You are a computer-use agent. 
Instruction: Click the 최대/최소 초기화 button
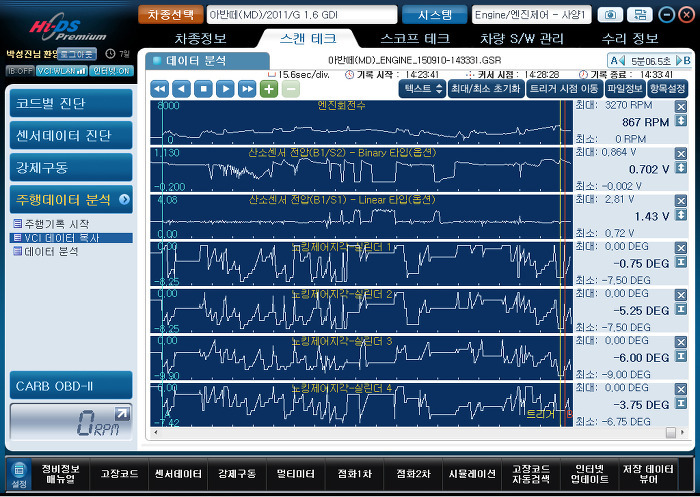(486, 88)
